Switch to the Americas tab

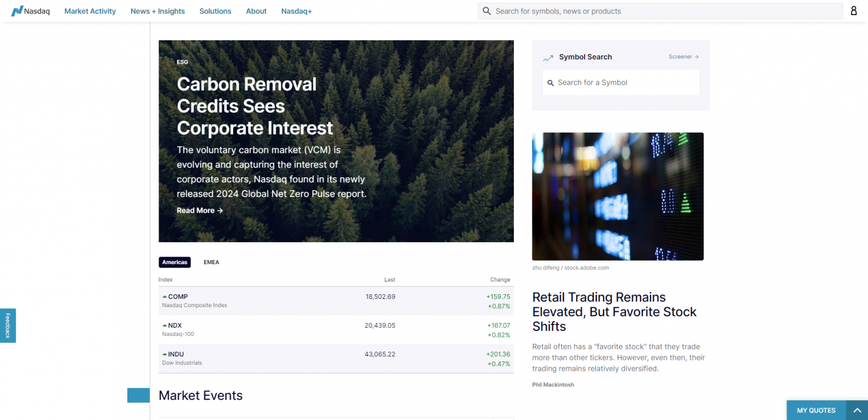coord(175,262)
